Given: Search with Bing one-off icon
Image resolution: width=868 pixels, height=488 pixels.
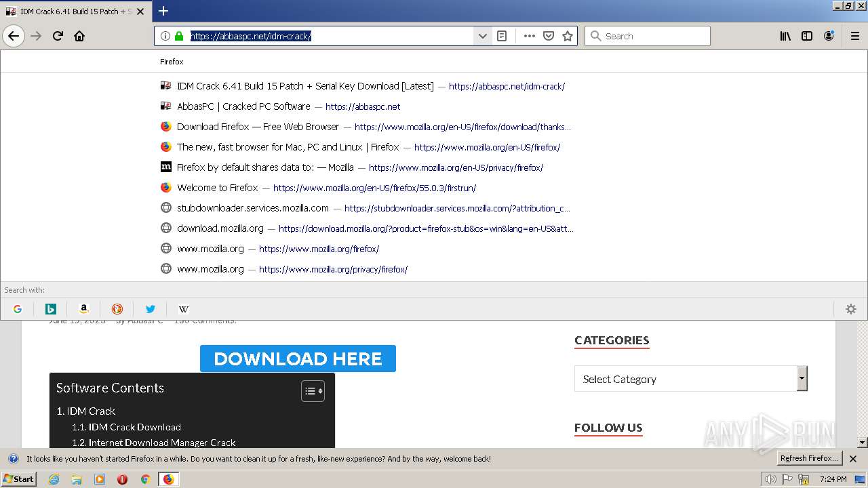Looking at the screenshot, I should (x=51, y=309).
